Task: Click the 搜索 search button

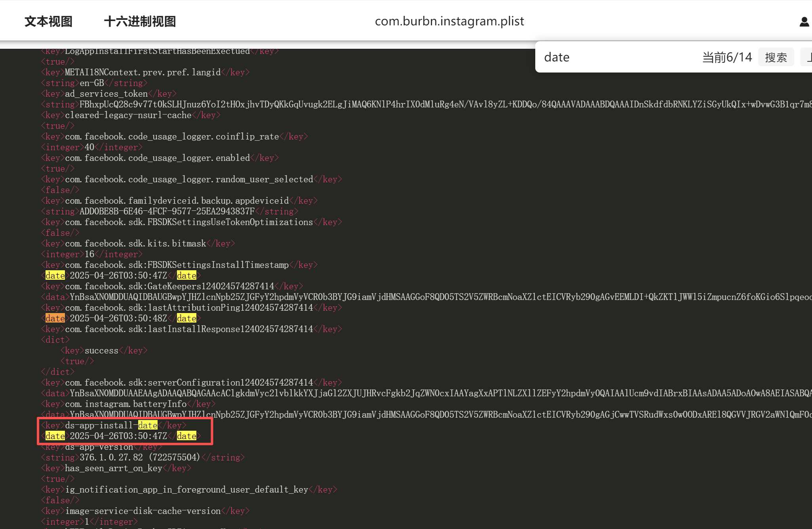Action: [776, 57]
